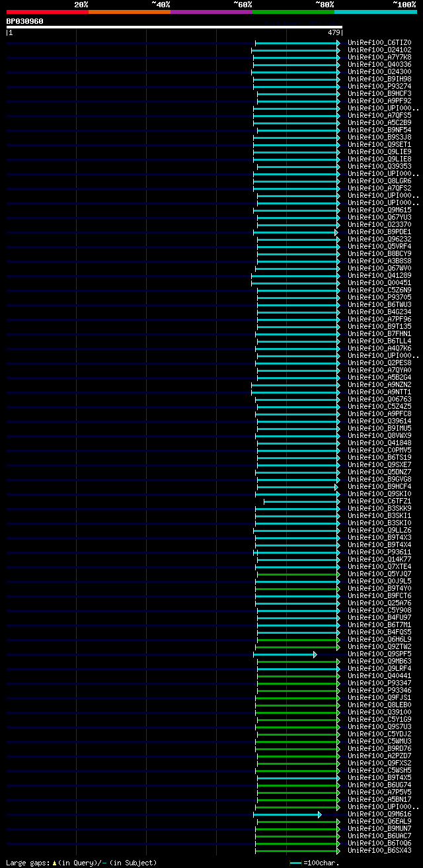423x868 pixels.
Task: Open the UniRef100_B9IH98 hit label
Action: click(x=379, y=79)
